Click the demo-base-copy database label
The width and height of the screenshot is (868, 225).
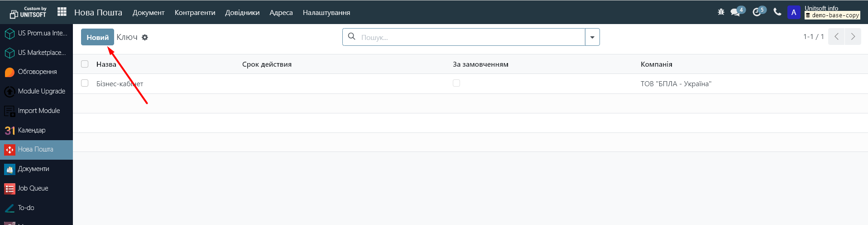pos(832,15)
